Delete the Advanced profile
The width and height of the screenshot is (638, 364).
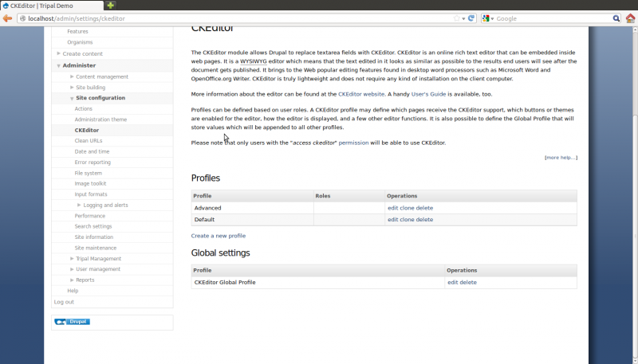tap(424, 208)
